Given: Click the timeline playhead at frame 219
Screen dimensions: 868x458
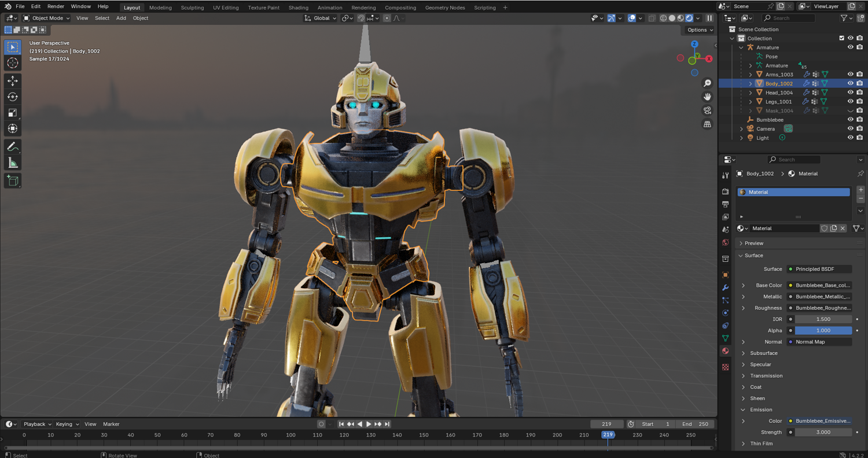Looking at the screenshot, I should (608, 435).
